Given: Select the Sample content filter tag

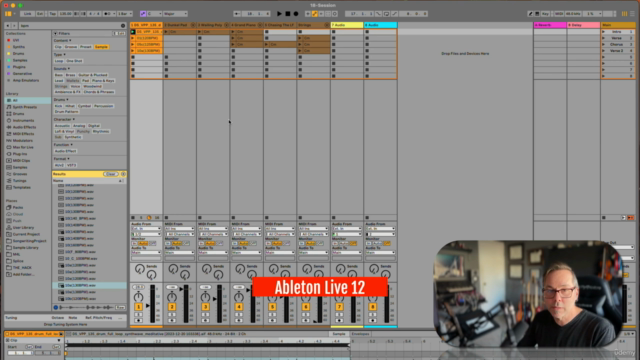Looking at the screenshot, I should pyautogui.click(x=101, y=47).
